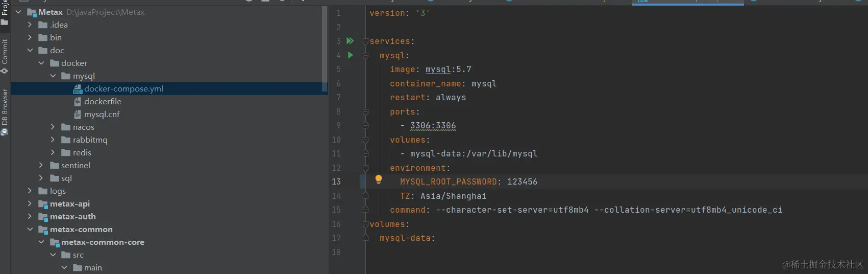Run the mysql service gutter arrow
Viewport: 868px width, 274px height.
(x=350, y=55)
